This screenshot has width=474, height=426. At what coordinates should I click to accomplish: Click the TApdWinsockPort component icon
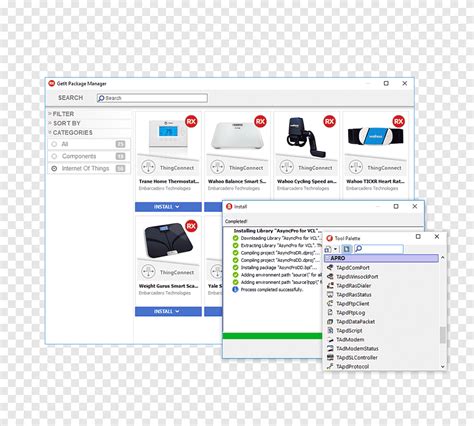[x=330, y=277]
